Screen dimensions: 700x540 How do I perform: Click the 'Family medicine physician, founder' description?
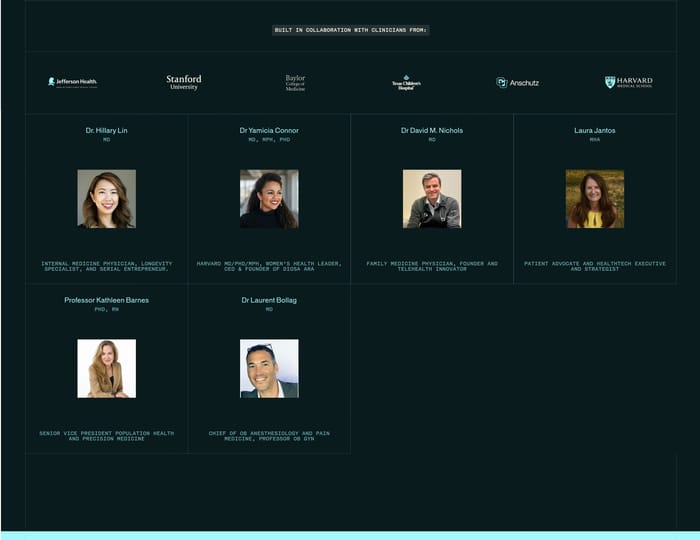pos(432,266)
